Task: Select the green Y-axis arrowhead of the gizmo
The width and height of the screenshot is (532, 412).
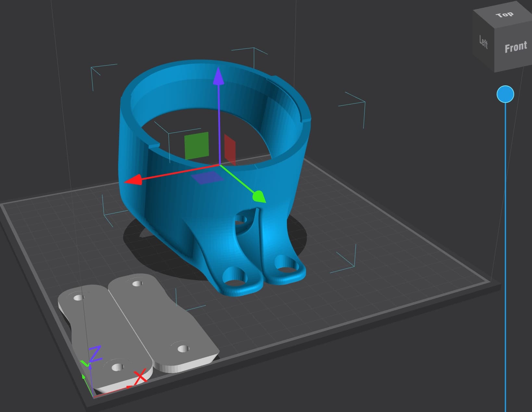Action: click(258, 196)
